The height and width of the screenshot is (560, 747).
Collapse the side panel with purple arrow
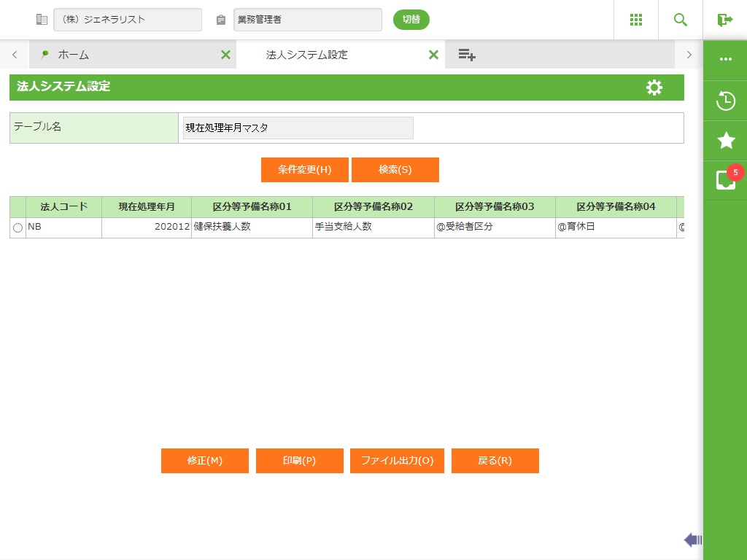pos(692,540)
